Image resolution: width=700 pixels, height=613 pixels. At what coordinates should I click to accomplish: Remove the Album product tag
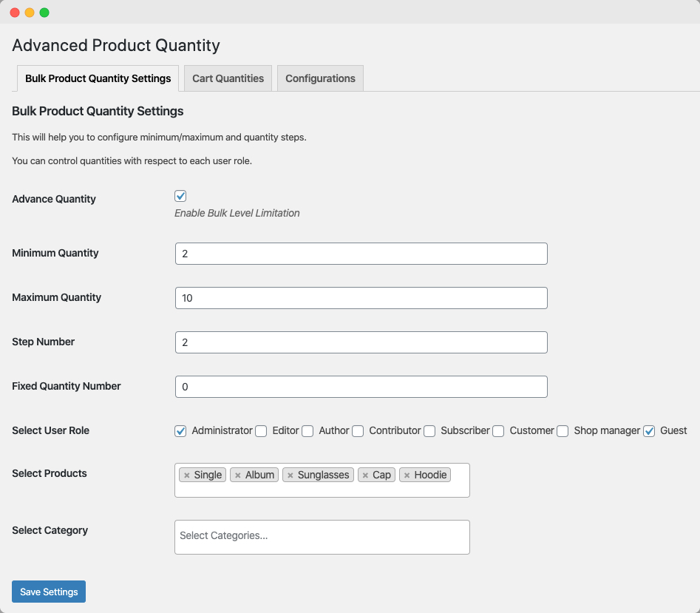(x=237, y=475)
